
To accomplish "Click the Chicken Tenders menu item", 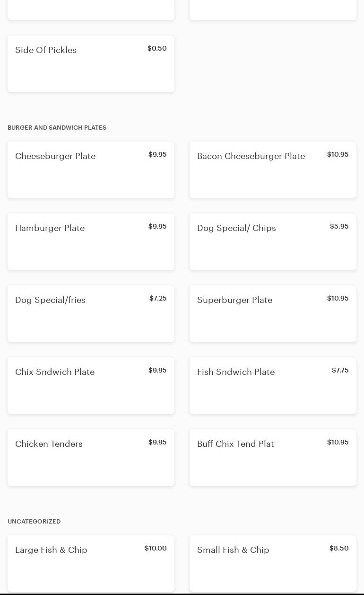I will [91, 458].
